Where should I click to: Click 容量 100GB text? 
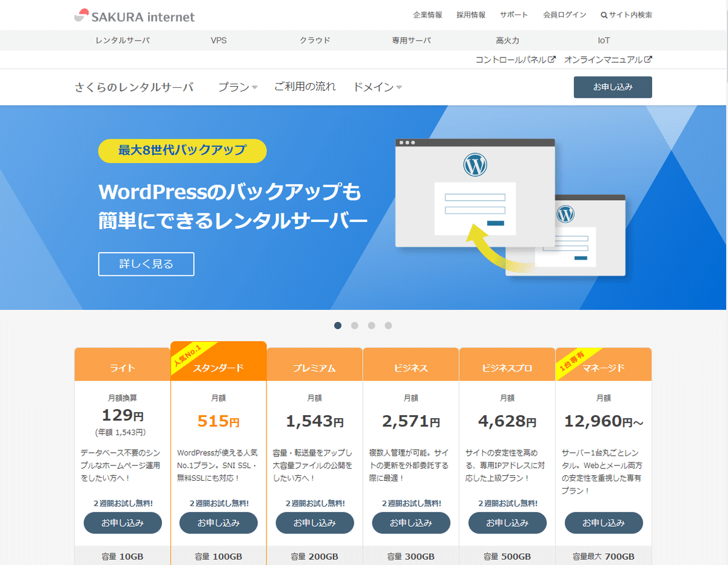[218, 557]
